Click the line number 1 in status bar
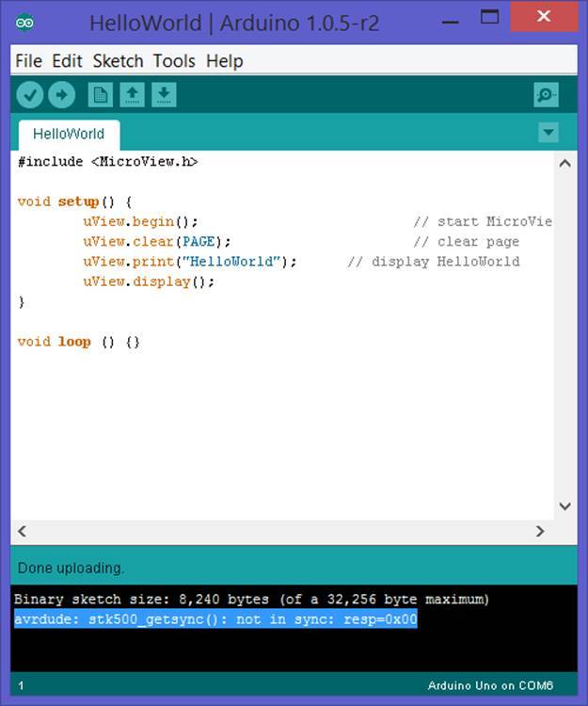588x706 pixels. [x=21, y=685]
